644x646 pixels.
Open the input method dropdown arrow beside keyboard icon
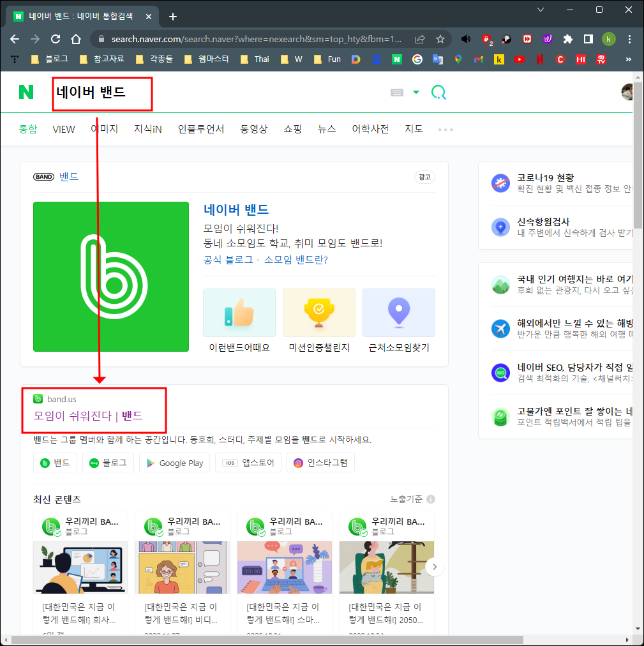pos(416,92)
